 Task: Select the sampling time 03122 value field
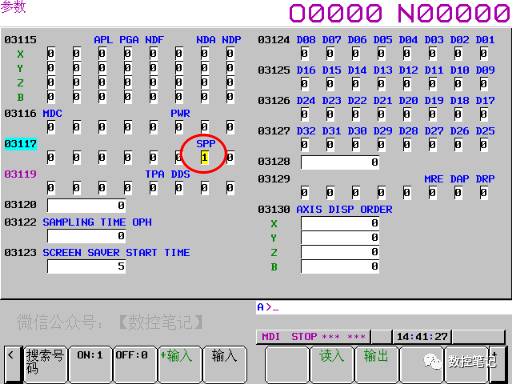[x=87, y=236]
